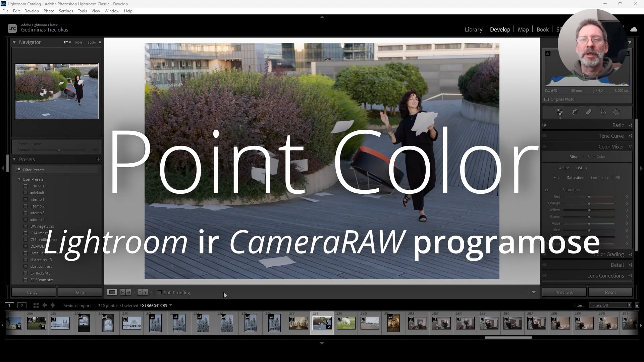Open the Adjust HSL dropdown

point(582,168)
